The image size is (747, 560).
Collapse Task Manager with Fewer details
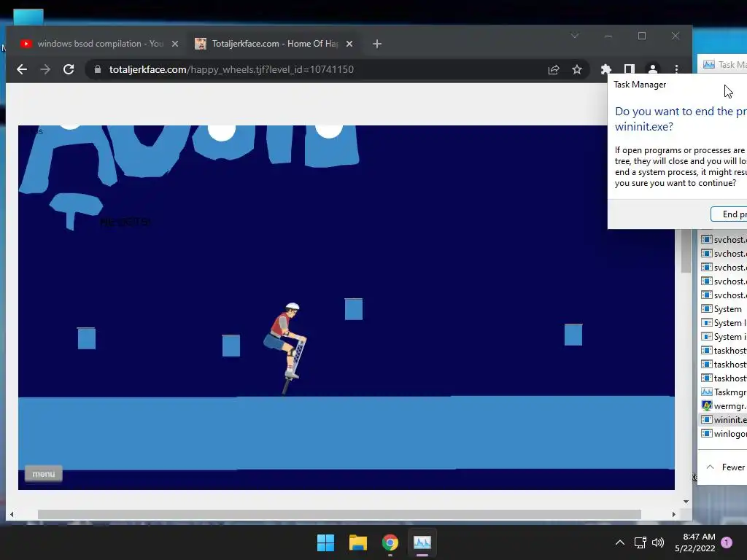(727, 467)
